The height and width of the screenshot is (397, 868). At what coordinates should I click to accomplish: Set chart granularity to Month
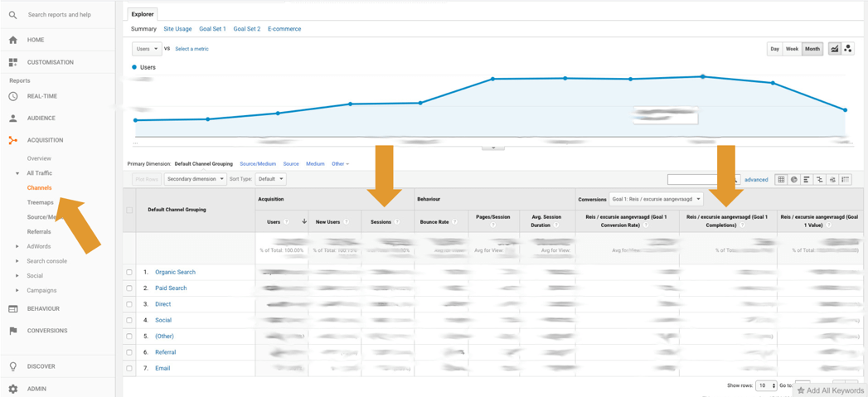click(x=812, y=49)
